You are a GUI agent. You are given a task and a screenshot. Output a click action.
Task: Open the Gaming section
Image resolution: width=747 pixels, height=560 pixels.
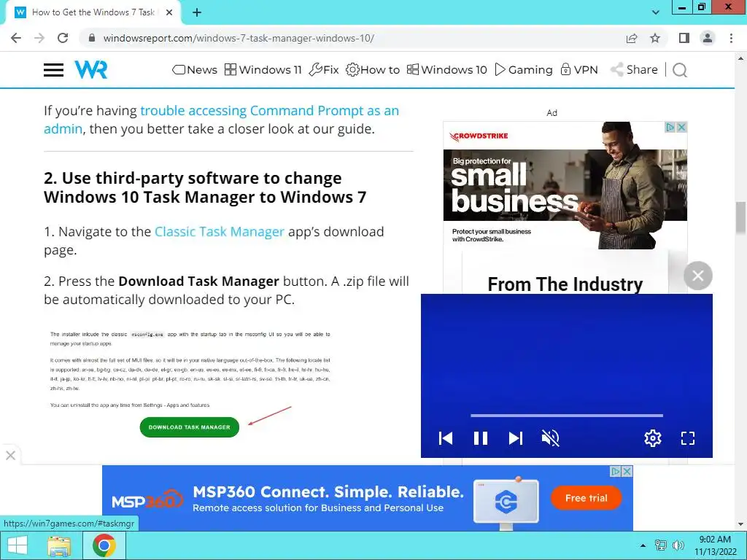(524, 70)
